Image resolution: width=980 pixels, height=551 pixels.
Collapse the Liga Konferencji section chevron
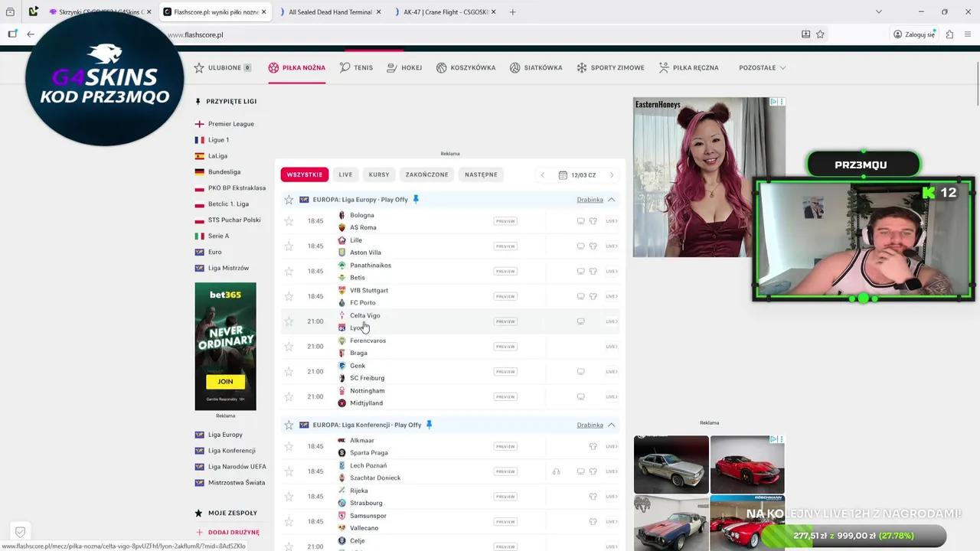[611, 425]
